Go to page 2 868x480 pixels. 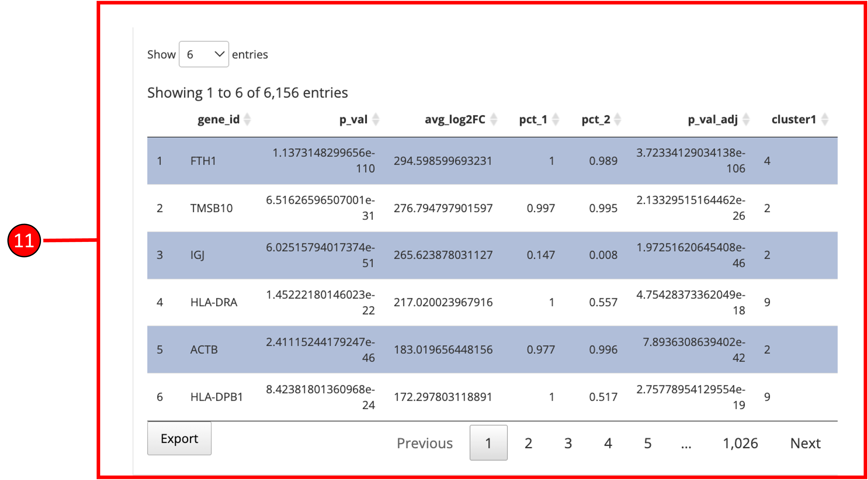coord(528,443)
